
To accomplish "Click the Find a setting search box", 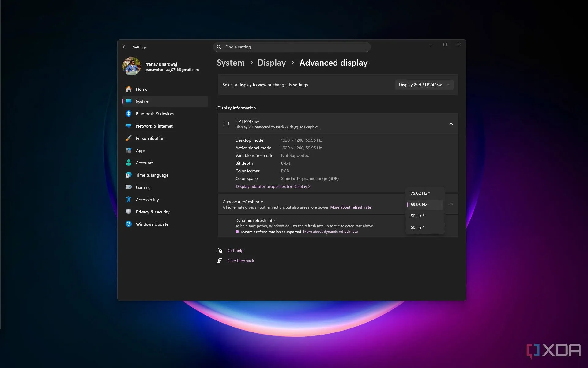I will [292, 47].
